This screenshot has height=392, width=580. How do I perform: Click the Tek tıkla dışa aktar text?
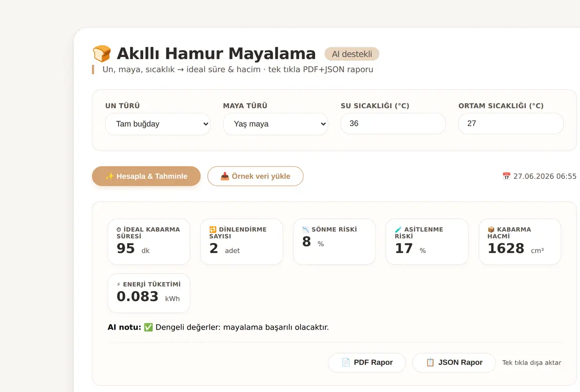(x=532, y=363)
